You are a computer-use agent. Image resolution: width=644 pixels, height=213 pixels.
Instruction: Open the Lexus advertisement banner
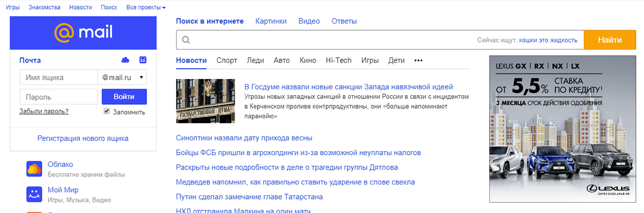pyautogui.click(x=562, y=129)
